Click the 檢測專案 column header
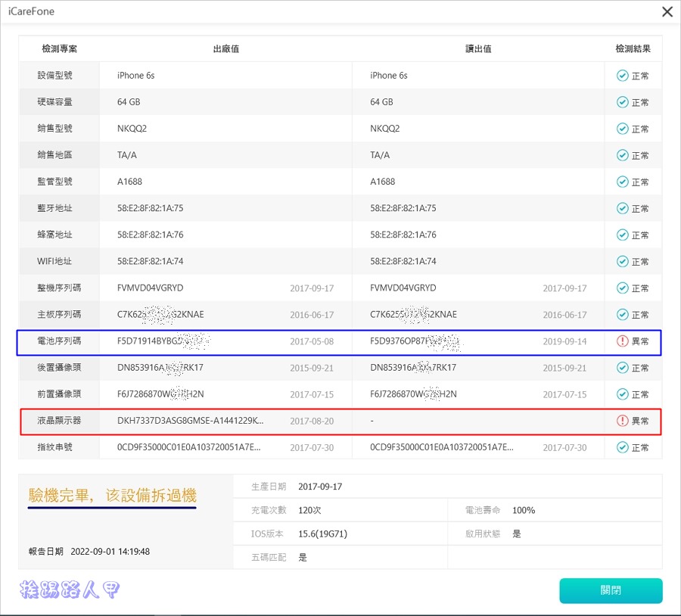681x616 pixels. (x=59, y=48)
